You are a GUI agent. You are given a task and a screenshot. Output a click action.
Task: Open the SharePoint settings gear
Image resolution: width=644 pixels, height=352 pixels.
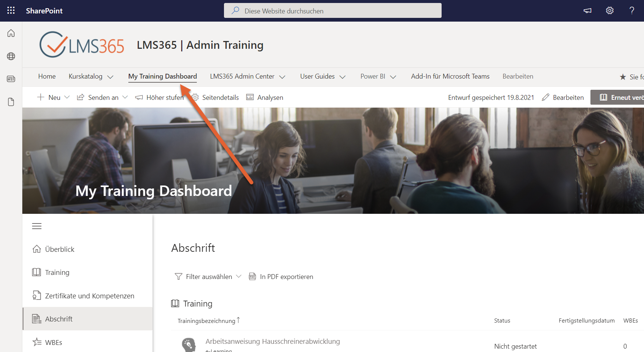[x=609, y=10]
